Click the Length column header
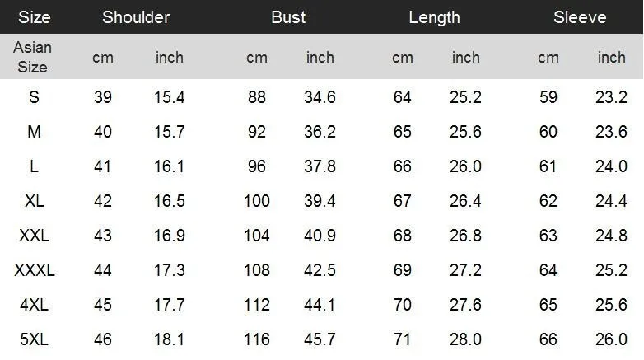The height and width of the screenshot is (360, 644). pos(434,17)
